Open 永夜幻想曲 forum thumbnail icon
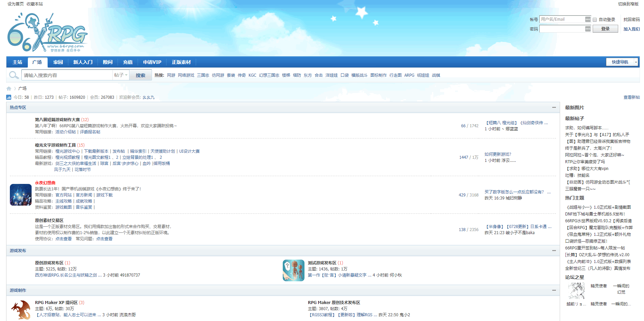The height and width of the screenshot is (321, 644). (x=21, y=195)
